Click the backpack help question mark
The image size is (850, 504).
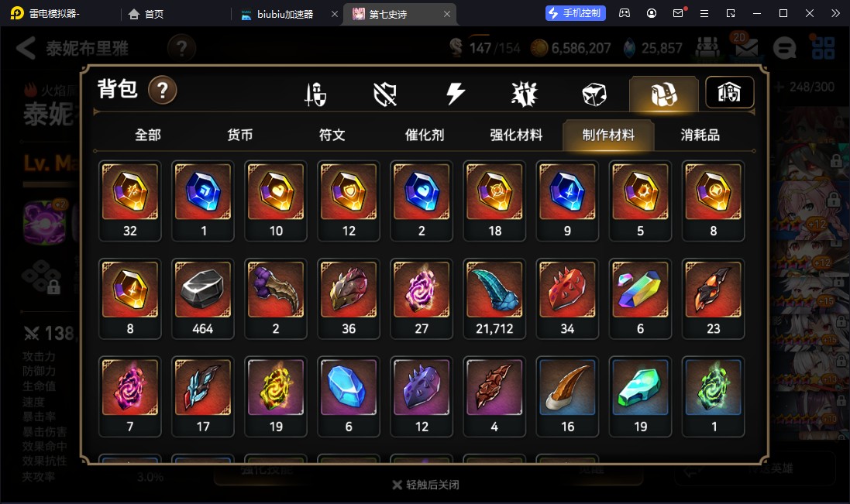coord(162,90)
